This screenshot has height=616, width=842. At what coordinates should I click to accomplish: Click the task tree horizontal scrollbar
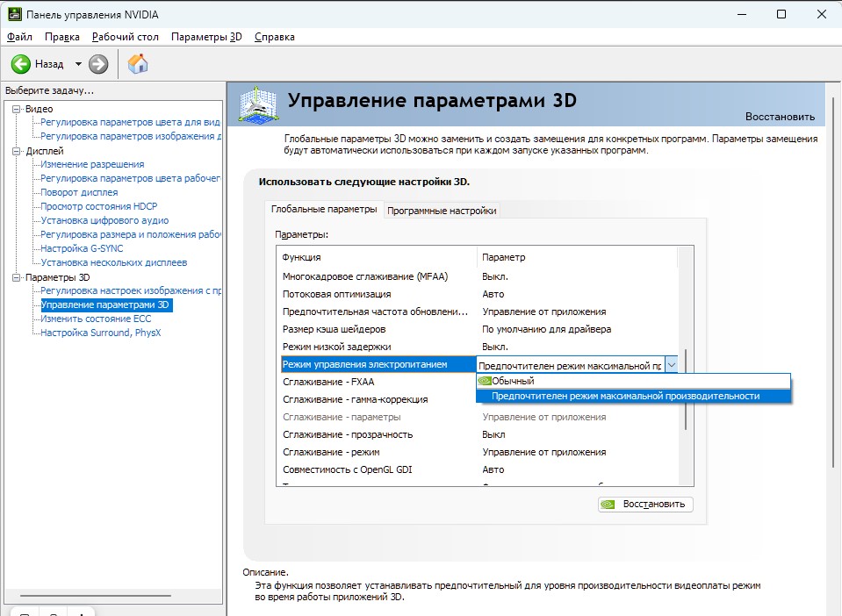coord(96,596)
